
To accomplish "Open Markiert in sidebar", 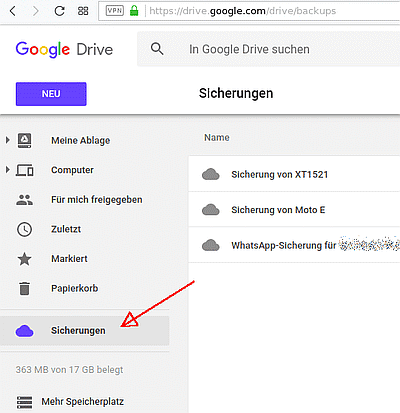I will 69,259.
